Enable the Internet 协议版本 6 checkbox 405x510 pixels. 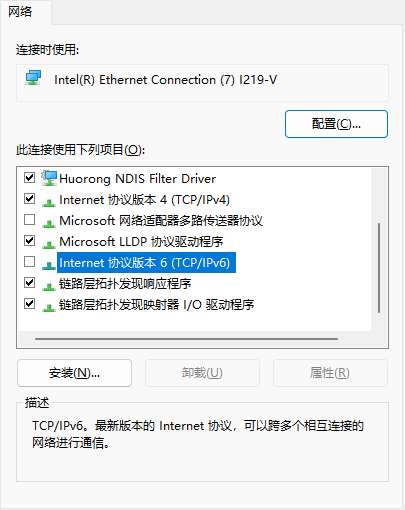30,262
